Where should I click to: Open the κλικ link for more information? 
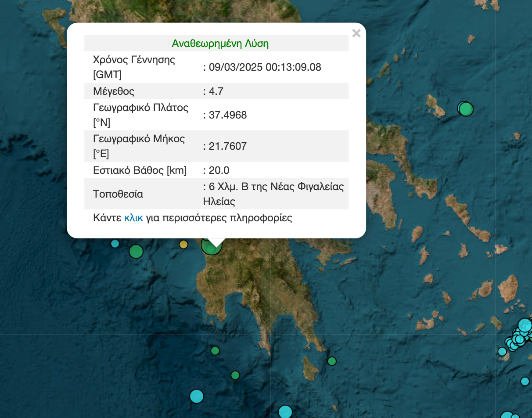point(134,218)
